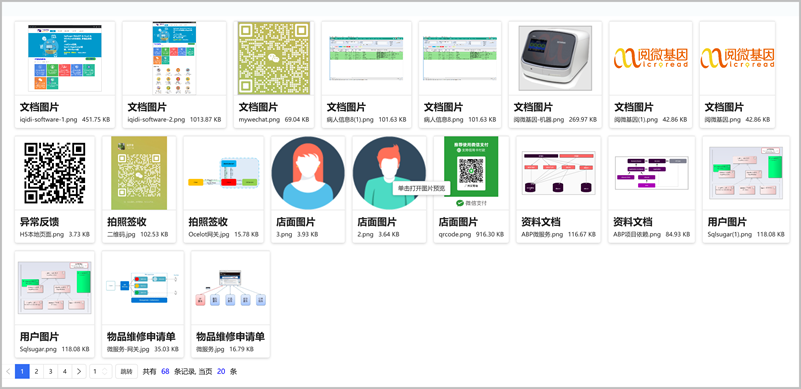Open the mywechat.png QR code image
The image size is (801, 389).
click(x=274, y=58)
